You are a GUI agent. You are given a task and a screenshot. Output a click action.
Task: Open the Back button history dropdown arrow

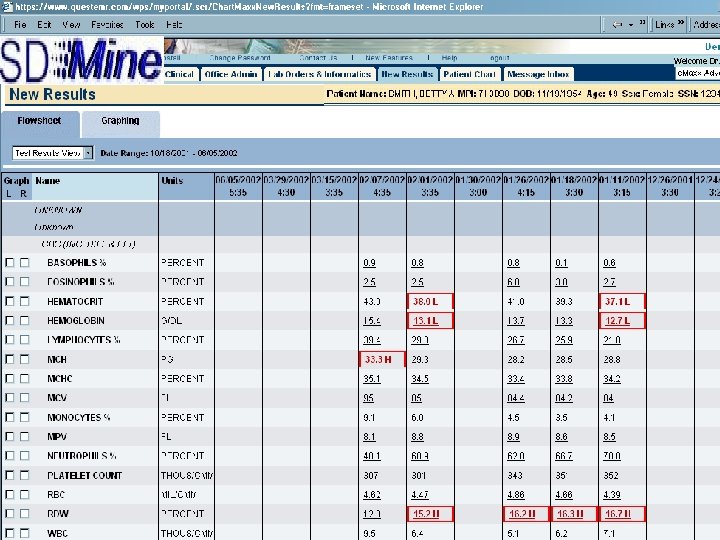point(630,24)
